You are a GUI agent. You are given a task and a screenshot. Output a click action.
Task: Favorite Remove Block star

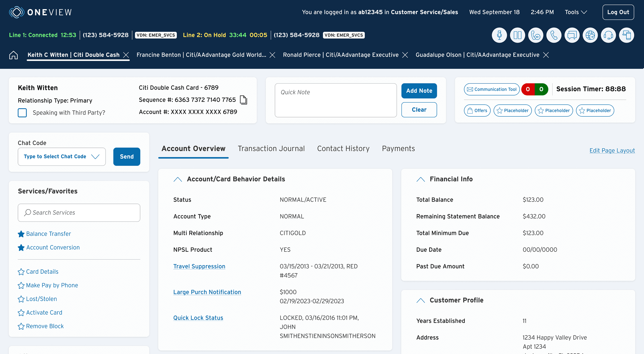tap(21, 326)
